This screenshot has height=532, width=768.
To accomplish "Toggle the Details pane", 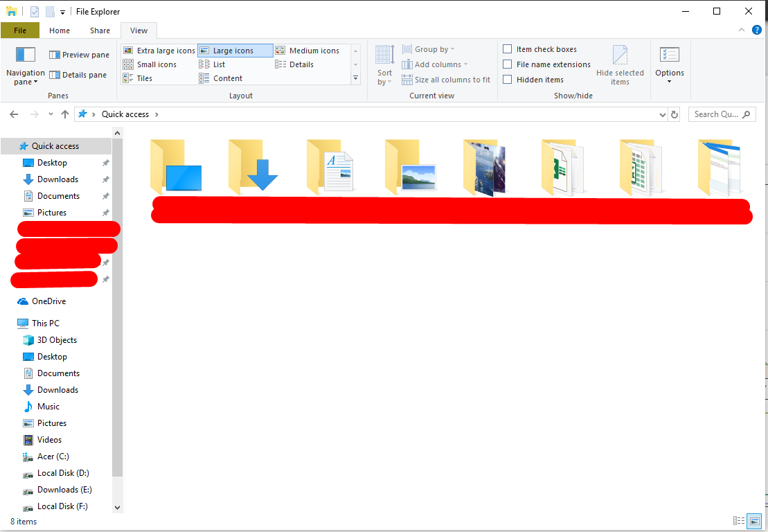I will (x=78, y=75).
